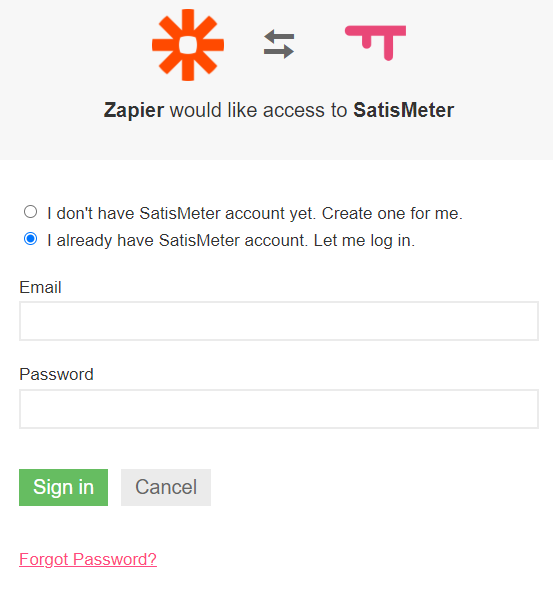
Task: Select the create new account radio button
Action: pyautogui.click(x=31, y=212)
